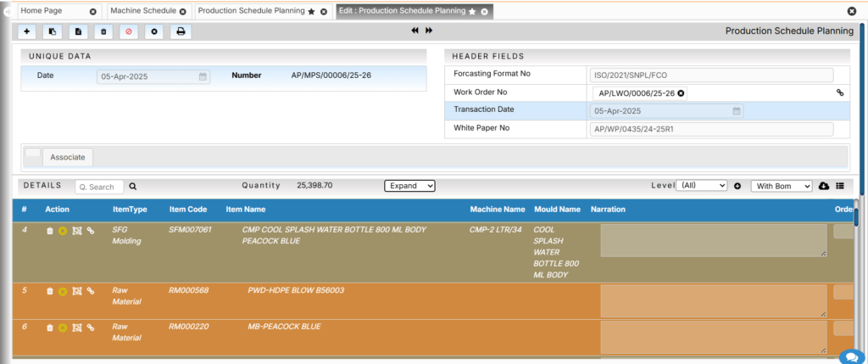Viewport: 868px width, 364px height.
Task: Close the Production Schedule Planning tab
Action: [324, 12]
